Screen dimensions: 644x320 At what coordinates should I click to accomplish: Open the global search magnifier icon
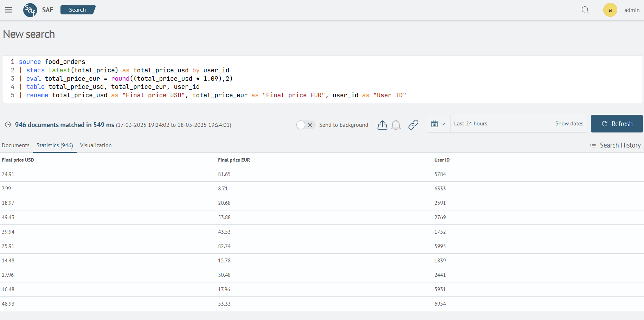[x=585, y=10]
